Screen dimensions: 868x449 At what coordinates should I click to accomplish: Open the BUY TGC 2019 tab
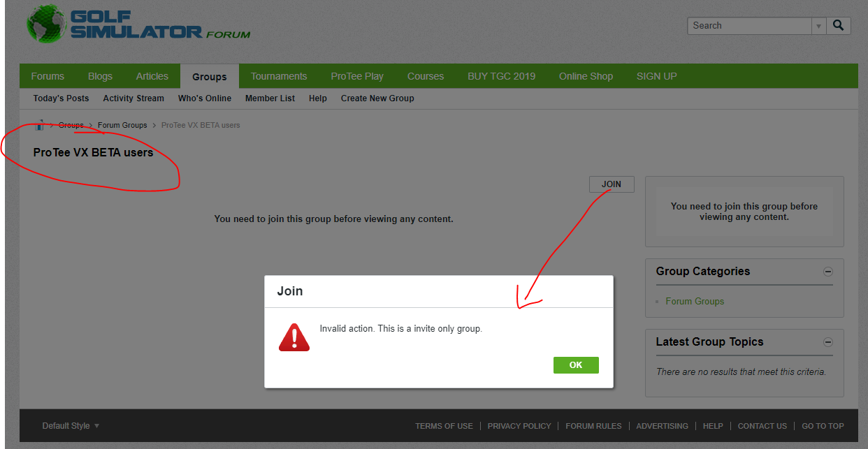pos(501,76)
